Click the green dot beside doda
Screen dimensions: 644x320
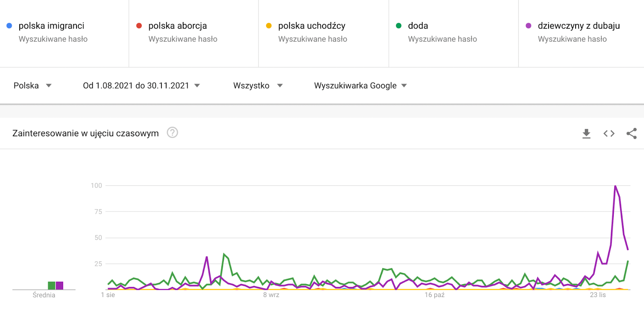399,26
